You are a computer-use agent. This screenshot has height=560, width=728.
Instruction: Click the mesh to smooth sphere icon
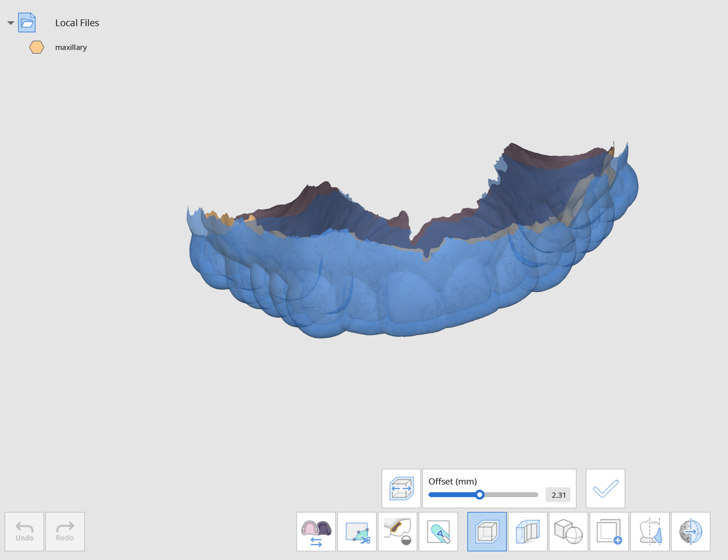[x=690, y=532]
